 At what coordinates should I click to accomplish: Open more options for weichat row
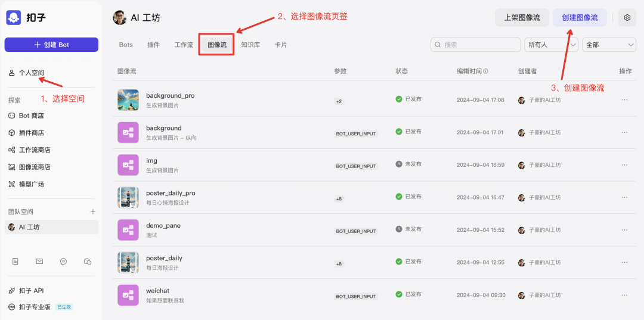(x=624, y=295)
